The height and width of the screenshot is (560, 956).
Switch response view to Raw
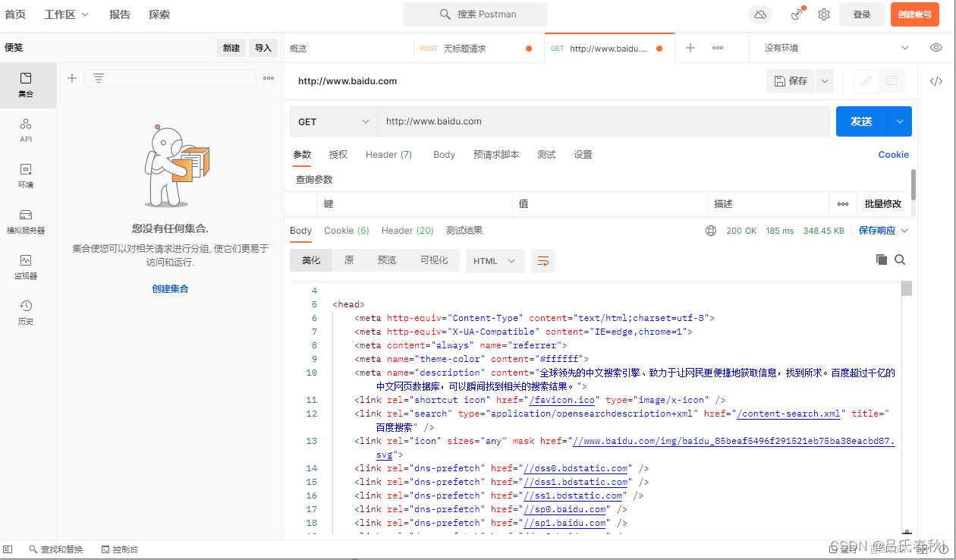point(349,260)
